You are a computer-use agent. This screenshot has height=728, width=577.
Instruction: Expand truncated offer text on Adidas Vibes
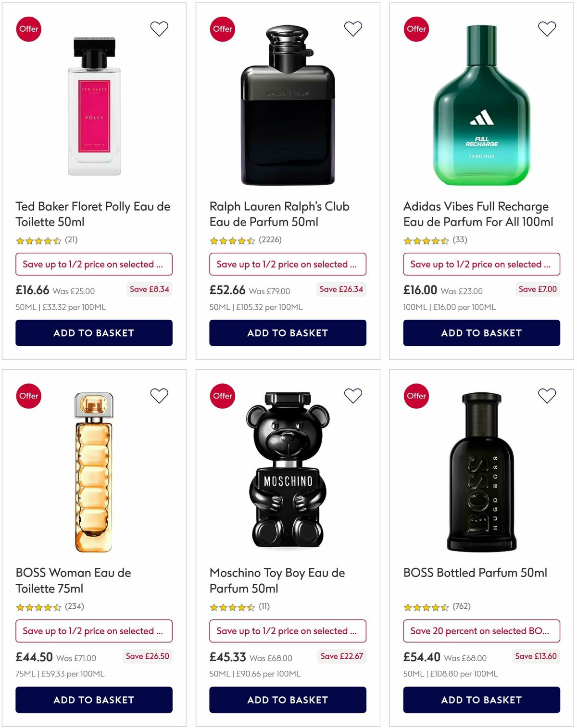[x=481, y=264]
